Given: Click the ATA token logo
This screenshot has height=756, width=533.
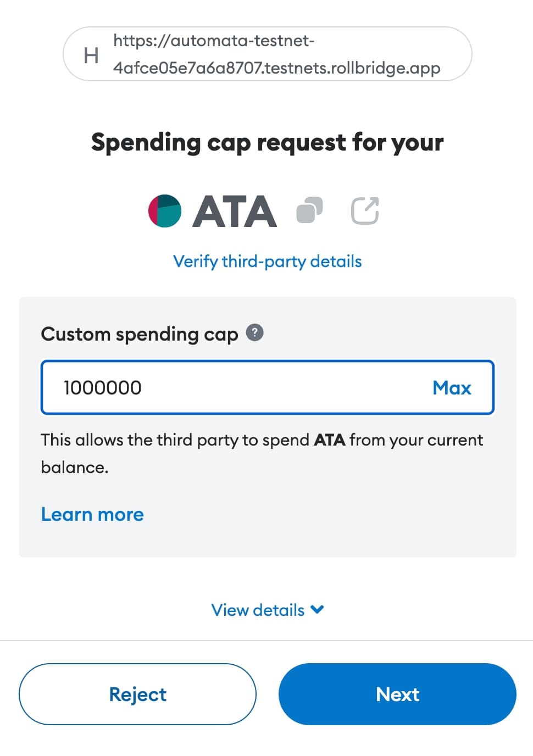Looking at the screenshot, I should coord(164,210).
